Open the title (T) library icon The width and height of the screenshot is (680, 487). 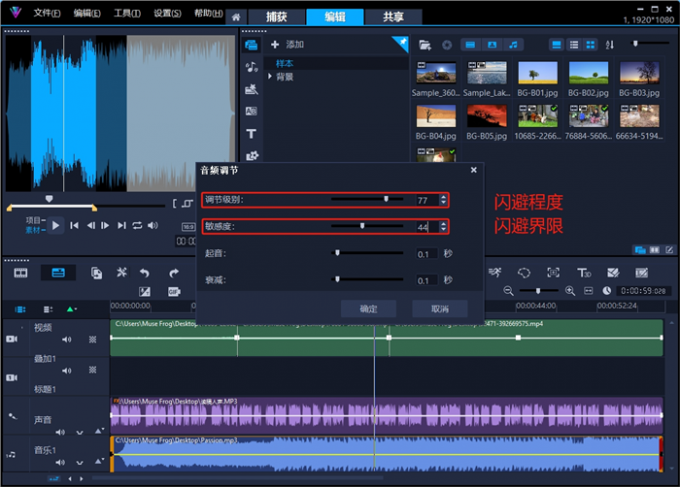click(251, 134)
